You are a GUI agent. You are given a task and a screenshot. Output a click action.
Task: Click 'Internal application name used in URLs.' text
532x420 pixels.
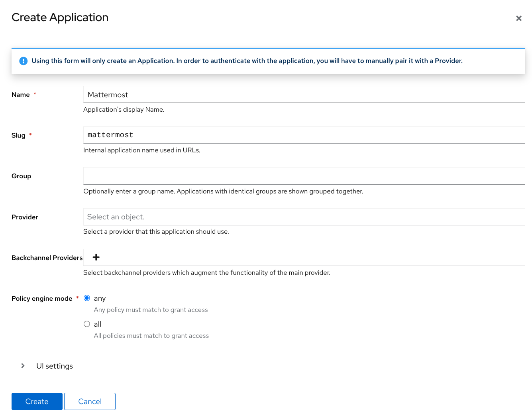pos(142,150)
